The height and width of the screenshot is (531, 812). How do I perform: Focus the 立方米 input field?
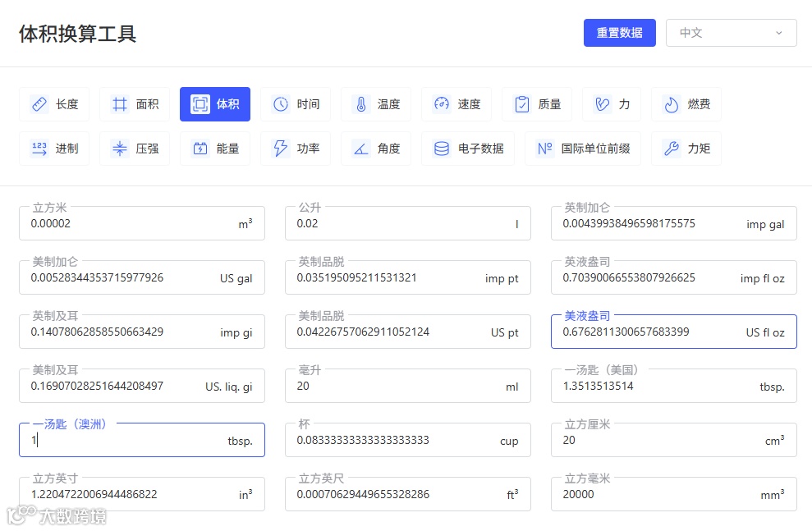142,223
